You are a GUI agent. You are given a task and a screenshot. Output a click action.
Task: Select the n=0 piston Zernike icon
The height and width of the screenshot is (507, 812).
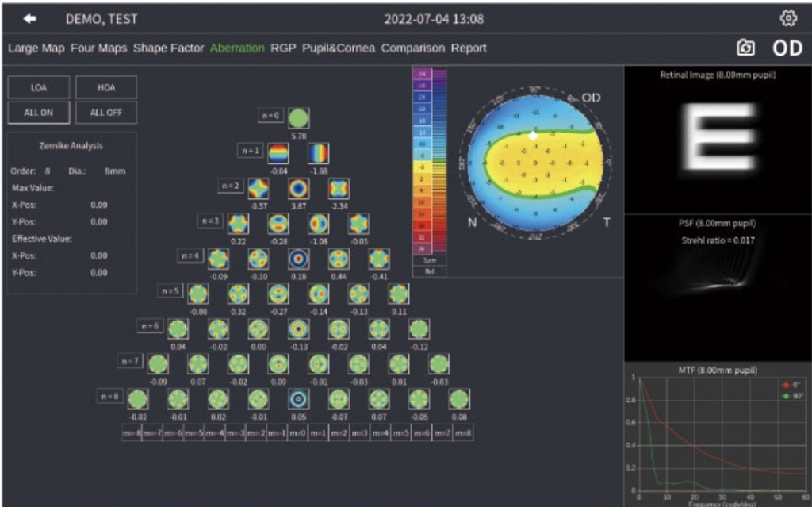298,118
